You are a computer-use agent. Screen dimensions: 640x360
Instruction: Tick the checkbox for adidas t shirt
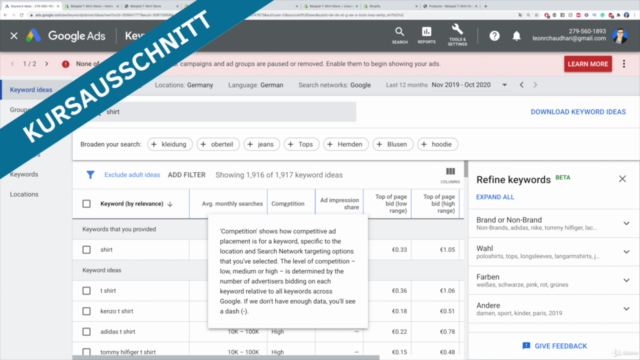(87, 331)
